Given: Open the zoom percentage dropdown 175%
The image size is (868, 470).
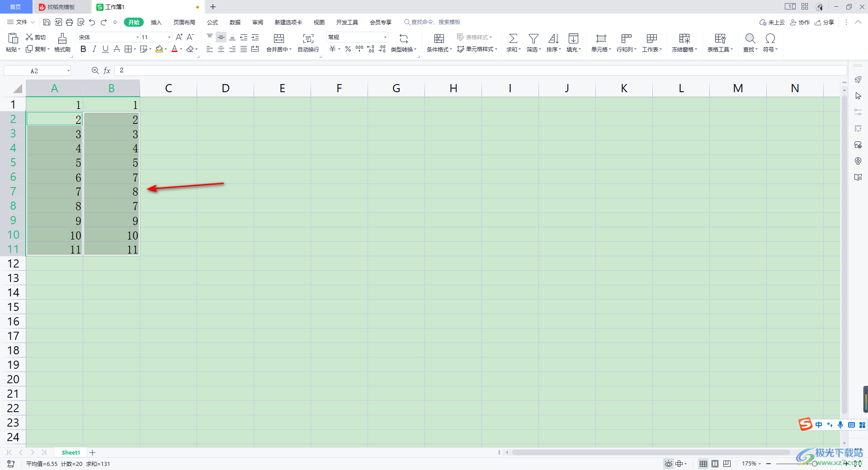Looking at the screenshot, I should [751, 464].
